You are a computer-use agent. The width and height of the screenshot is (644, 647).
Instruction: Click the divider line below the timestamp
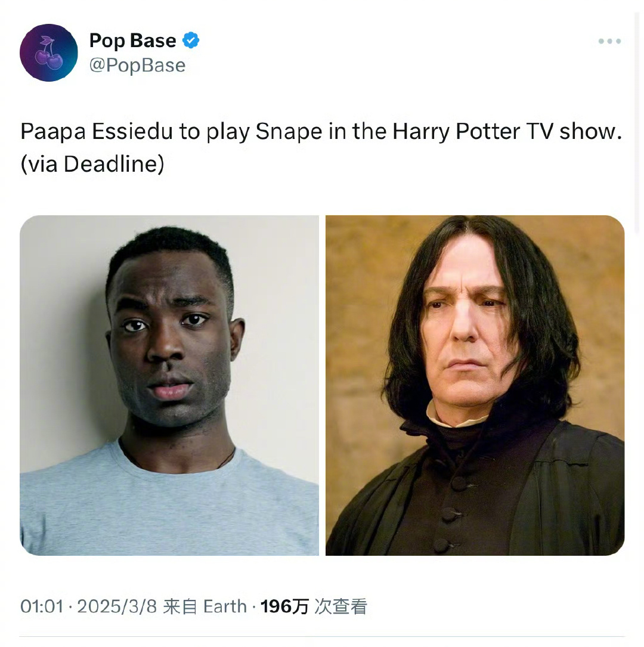click(x=322, y=637)
